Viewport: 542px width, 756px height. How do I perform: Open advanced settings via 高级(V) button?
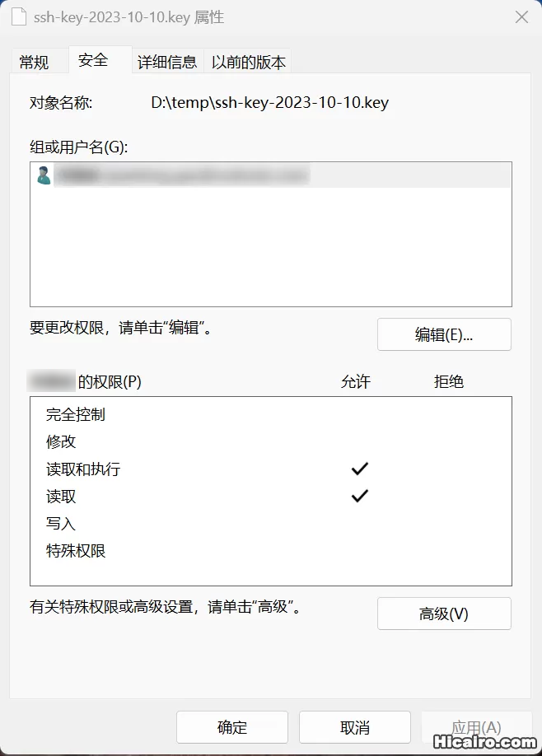(444, 613)
